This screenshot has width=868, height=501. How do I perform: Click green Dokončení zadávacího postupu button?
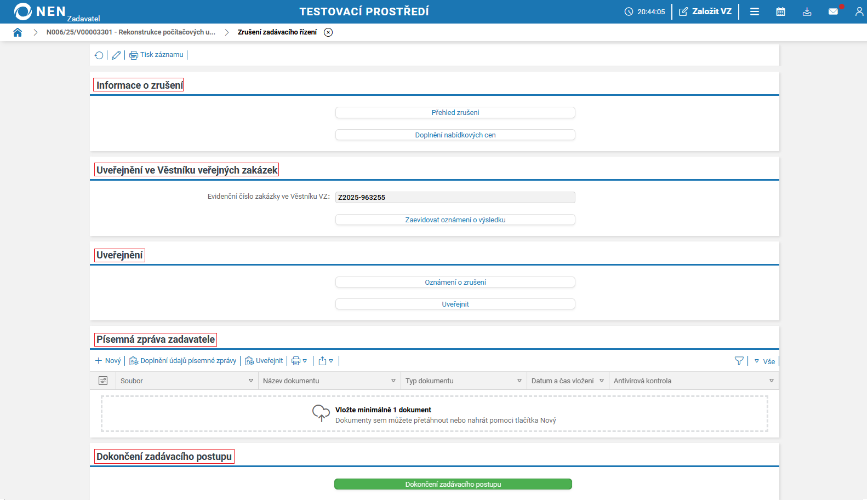(x=453, y=485)
